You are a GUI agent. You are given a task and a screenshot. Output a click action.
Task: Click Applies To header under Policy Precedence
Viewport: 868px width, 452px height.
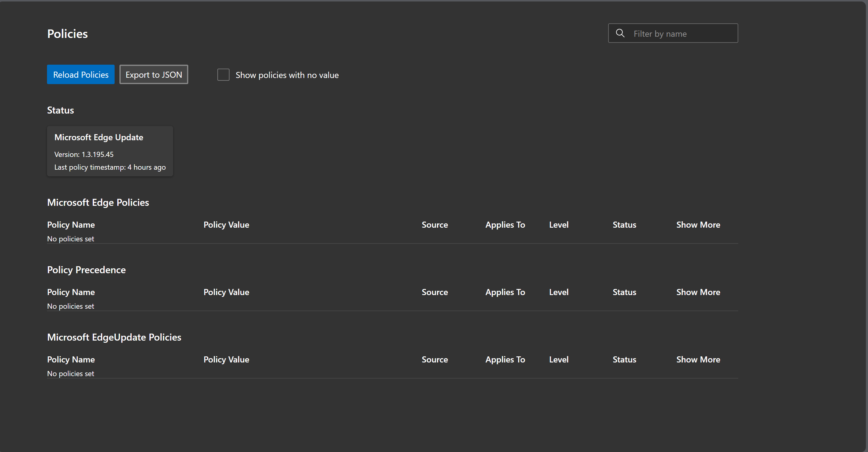505,292
